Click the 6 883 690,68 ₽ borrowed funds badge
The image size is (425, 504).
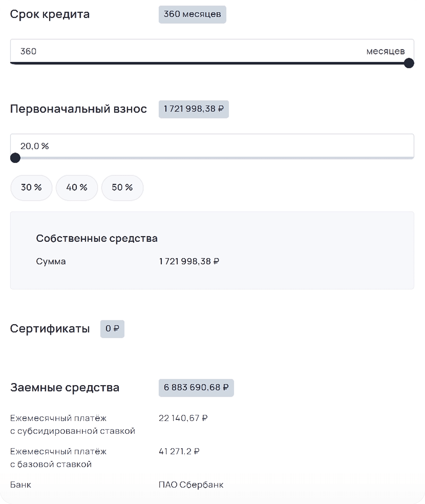(x=196, y=388)
